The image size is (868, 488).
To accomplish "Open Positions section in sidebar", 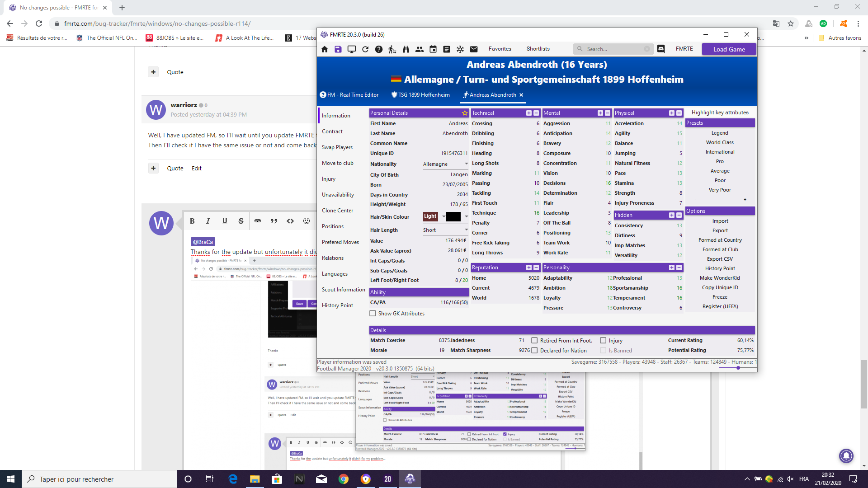I will [333, 226].
